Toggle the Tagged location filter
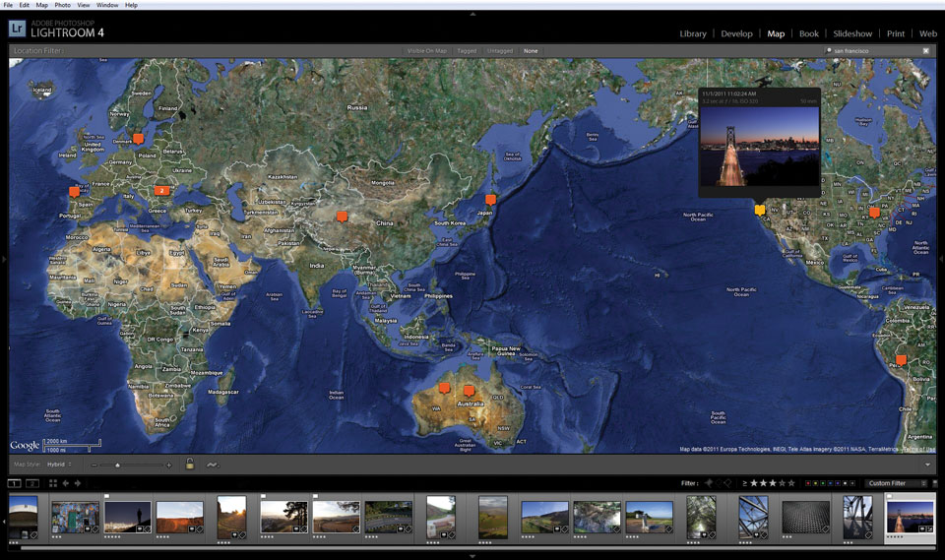This screenshot has height=560, width=945. point(467,51)
